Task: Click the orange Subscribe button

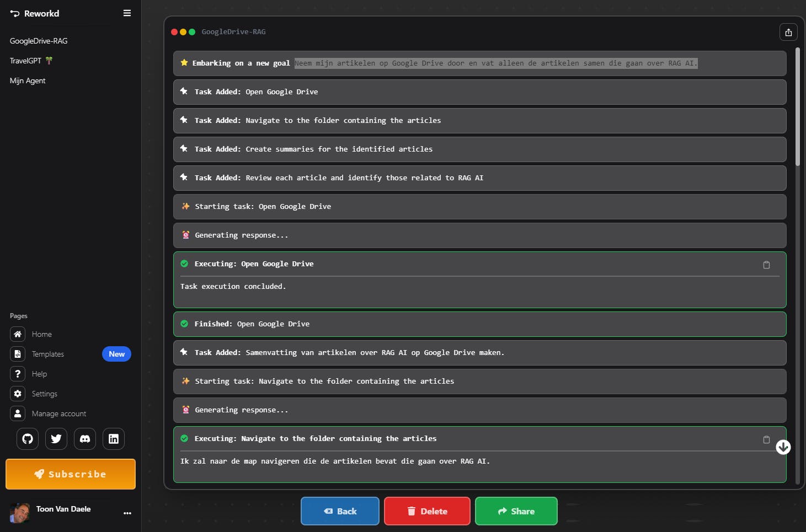Action: pos(71,474)
